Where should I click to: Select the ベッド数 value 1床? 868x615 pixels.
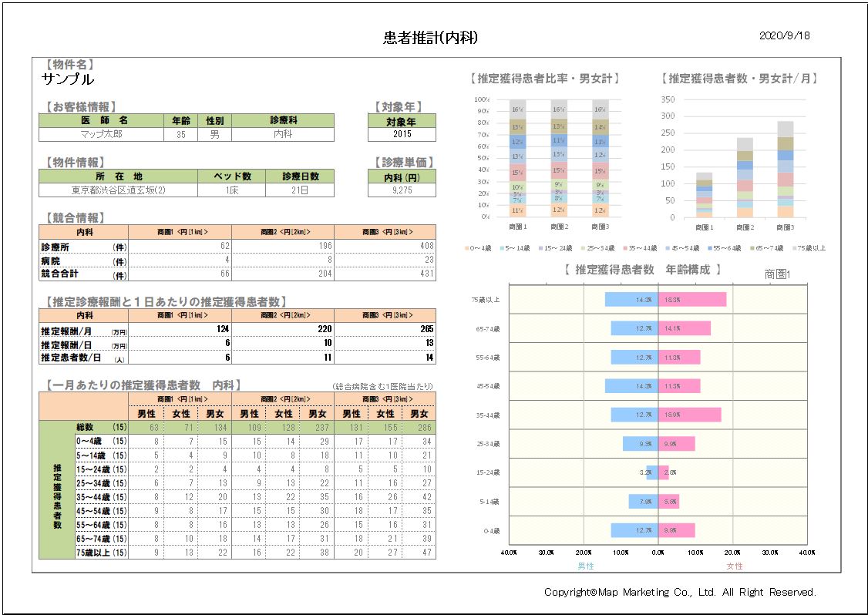pyautogui.click(x=232, y=190)
